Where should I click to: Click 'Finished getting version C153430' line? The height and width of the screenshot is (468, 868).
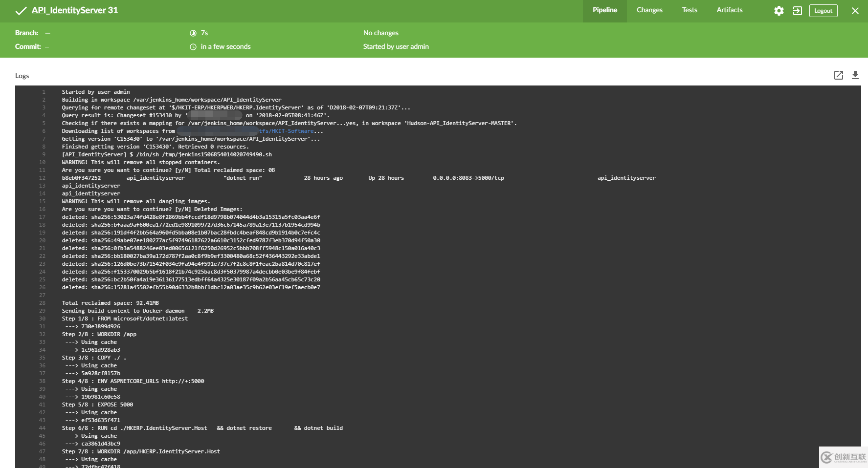155,147
